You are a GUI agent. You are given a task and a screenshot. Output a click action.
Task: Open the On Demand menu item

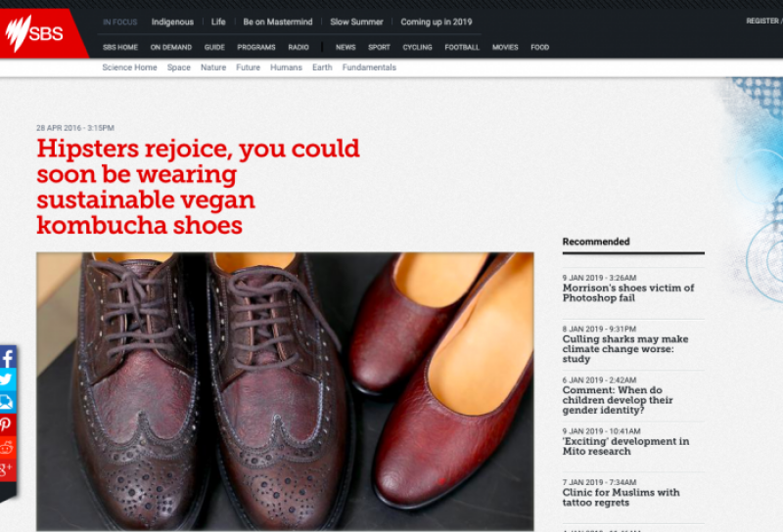170,47
